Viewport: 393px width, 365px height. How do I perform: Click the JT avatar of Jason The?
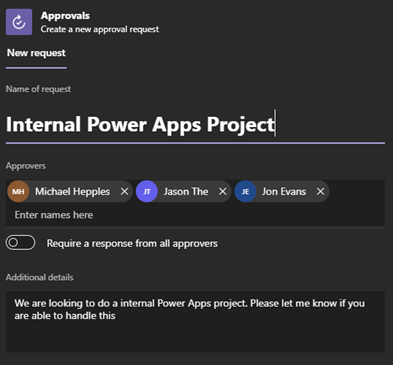coord(147,191)
